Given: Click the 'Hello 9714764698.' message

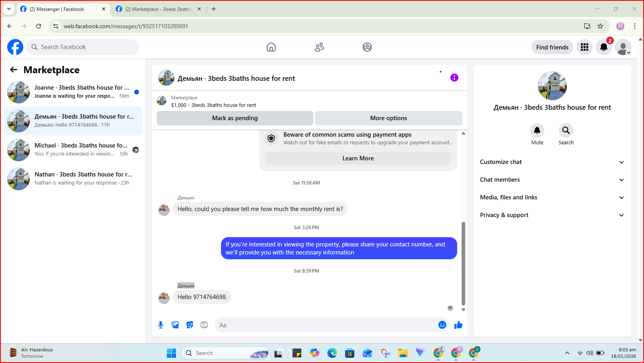Looking at the screenshot, I should coord(202,297).
